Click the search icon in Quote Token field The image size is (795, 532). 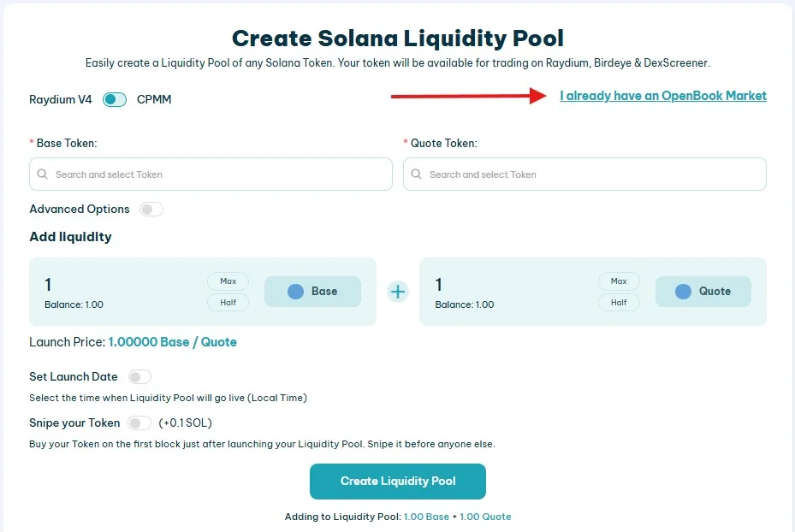416,174
